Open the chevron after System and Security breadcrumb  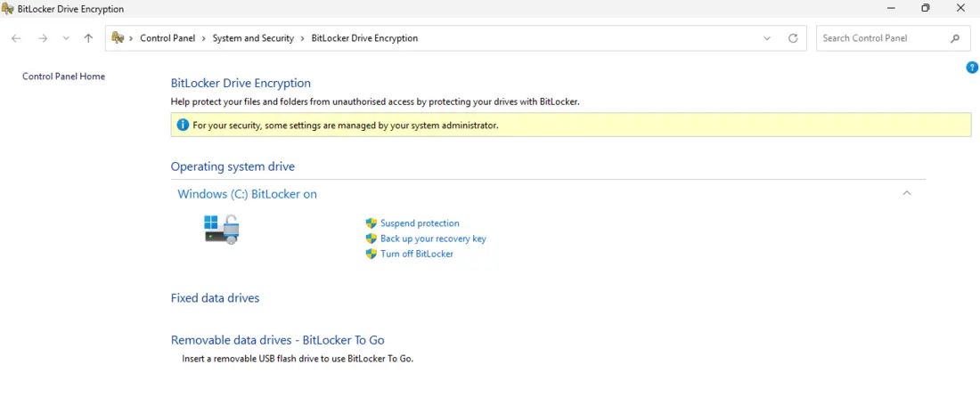point(303,38)
